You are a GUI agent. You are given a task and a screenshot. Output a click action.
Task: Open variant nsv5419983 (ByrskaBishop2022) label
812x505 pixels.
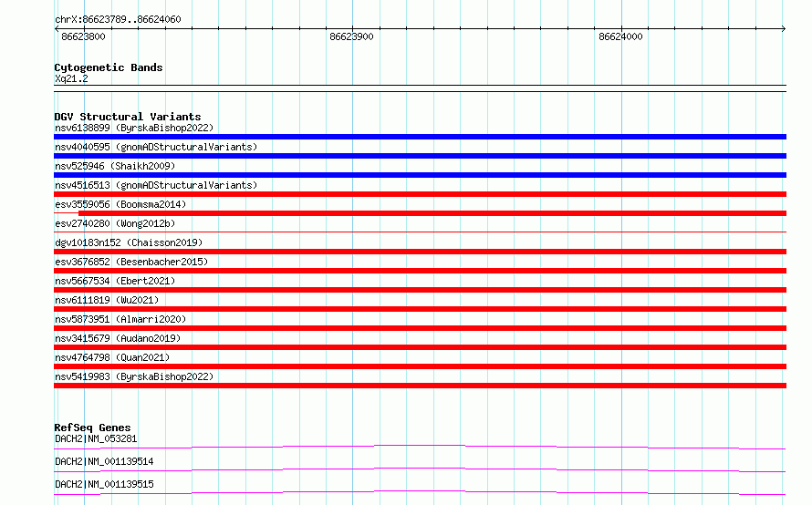[134, 376]
